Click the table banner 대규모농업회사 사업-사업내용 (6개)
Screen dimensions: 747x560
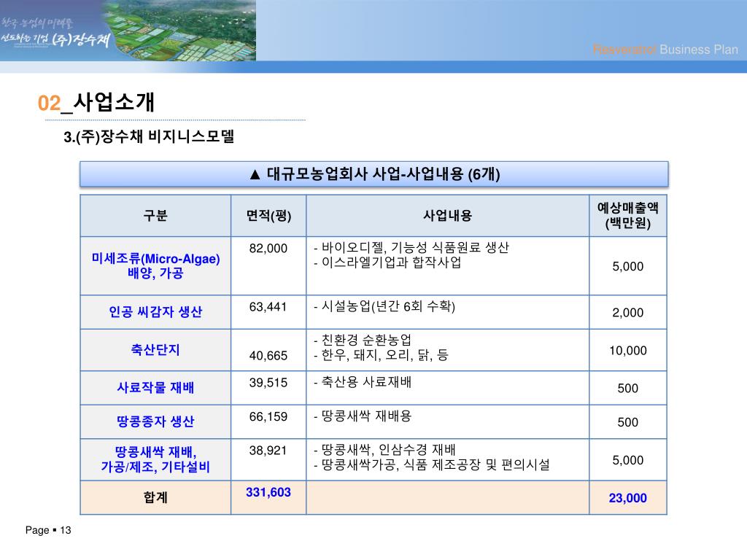pos(374,174)
